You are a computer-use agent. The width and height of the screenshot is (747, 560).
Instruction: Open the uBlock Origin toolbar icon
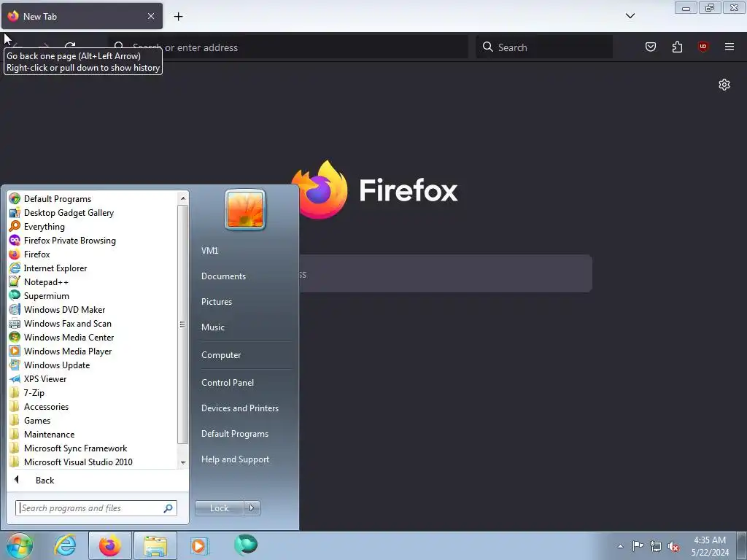click(x=703, y=46)
